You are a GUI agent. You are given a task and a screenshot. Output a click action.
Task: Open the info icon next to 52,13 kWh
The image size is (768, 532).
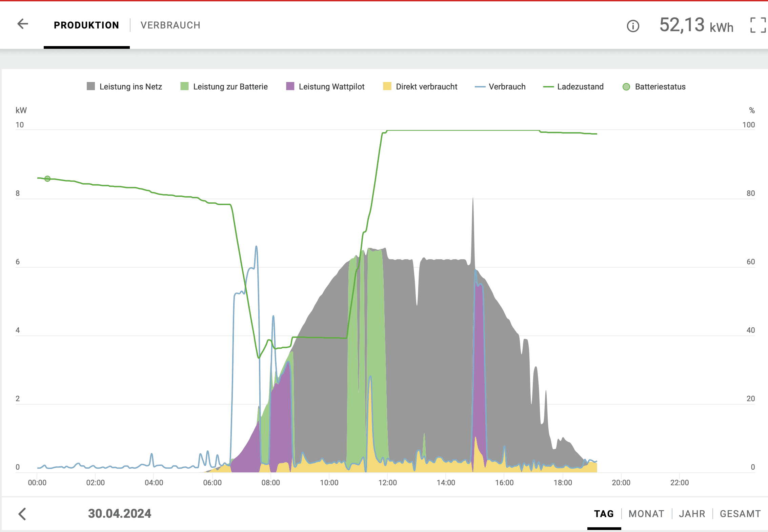click(x=633, y=26)
